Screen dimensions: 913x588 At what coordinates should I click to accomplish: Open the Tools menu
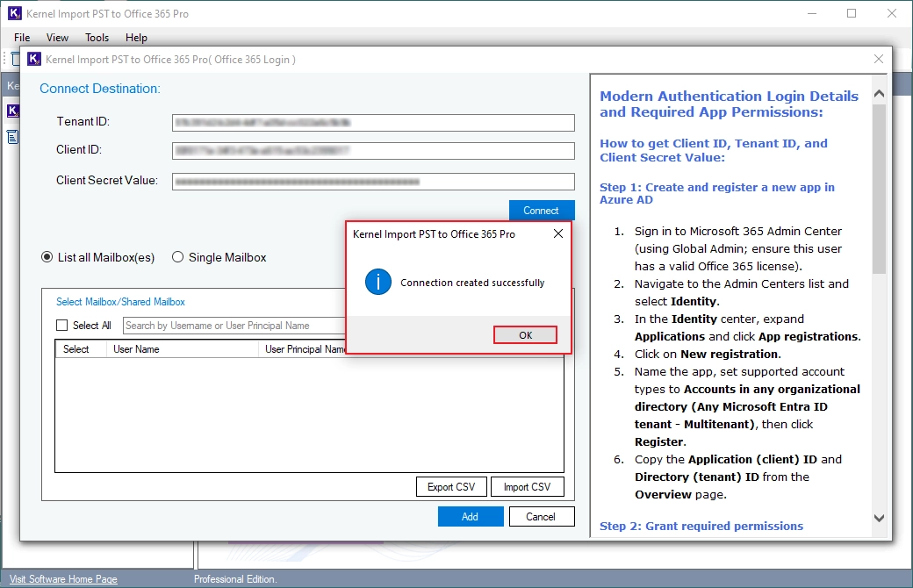(97, 37)
